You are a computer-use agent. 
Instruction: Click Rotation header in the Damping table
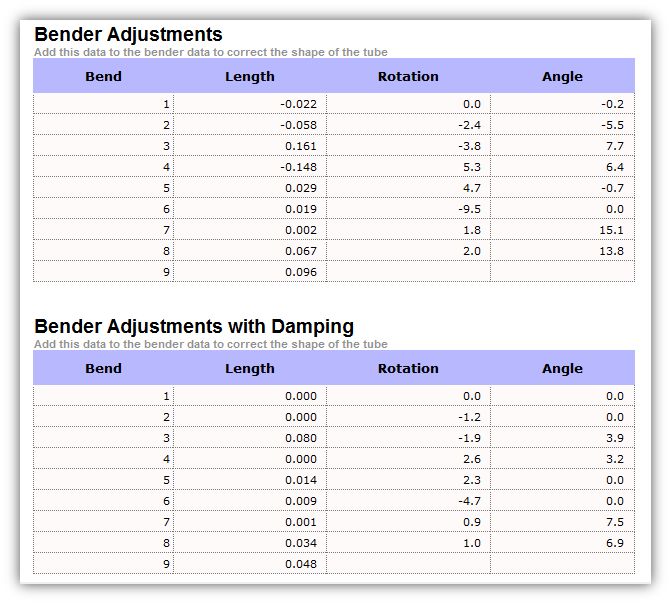pos(408,368)
